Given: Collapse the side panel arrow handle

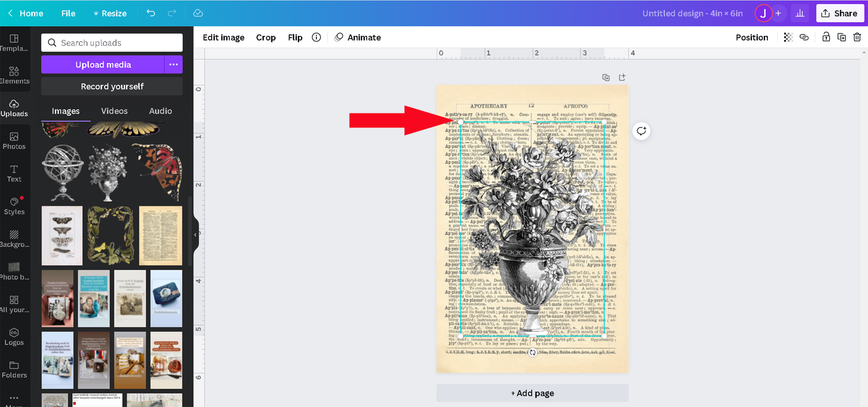Looking at the screenshot, I should tap(196, 234).
